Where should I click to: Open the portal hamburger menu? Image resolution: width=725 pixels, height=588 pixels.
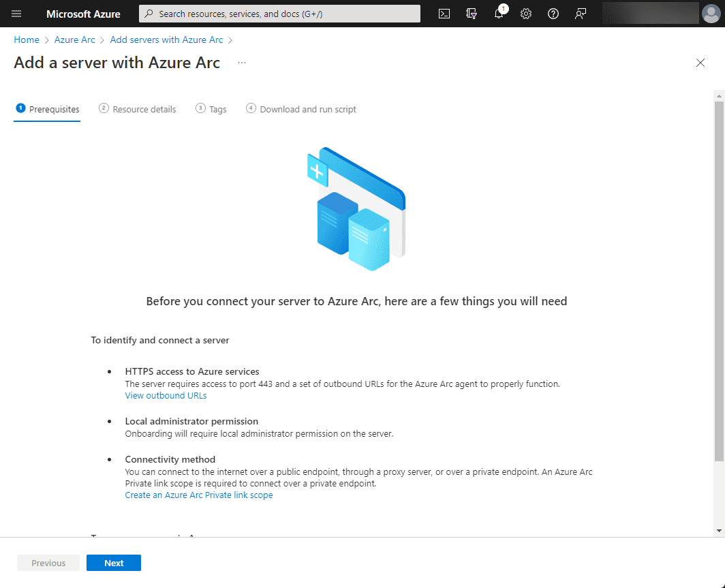16,14
